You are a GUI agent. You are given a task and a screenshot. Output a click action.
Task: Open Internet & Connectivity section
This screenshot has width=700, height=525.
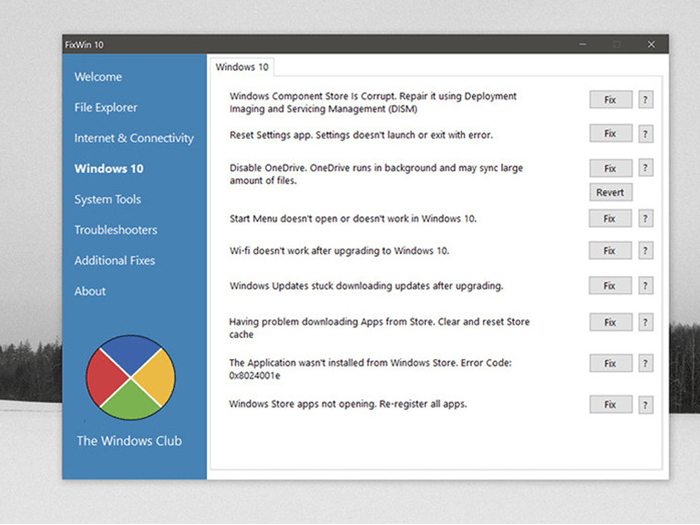134,138
